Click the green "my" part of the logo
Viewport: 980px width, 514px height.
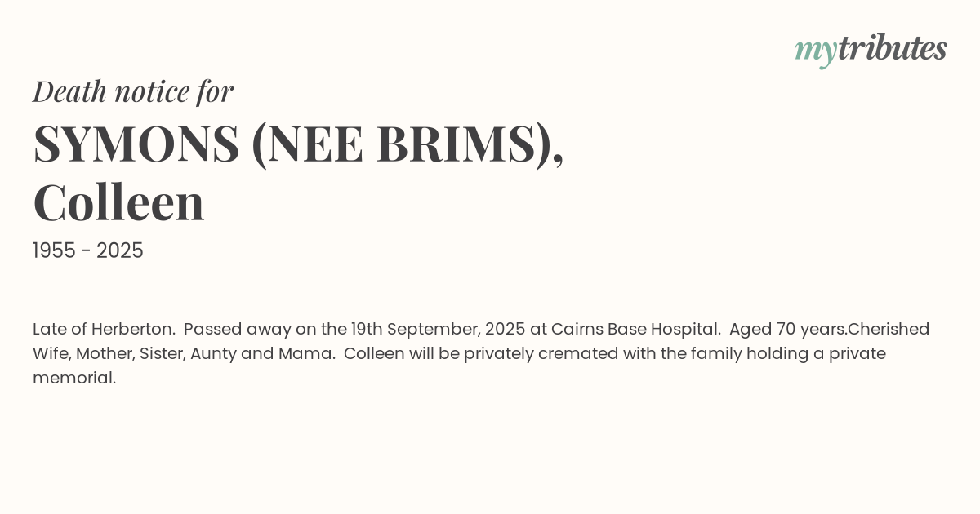point(815,51)
